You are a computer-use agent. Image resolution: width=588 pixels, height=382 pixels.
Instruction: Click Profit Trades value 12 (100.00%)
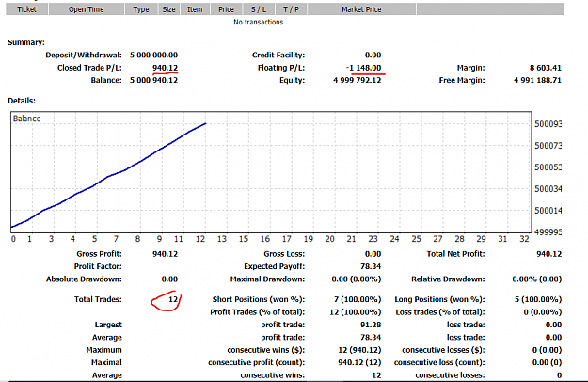(355, 312)
